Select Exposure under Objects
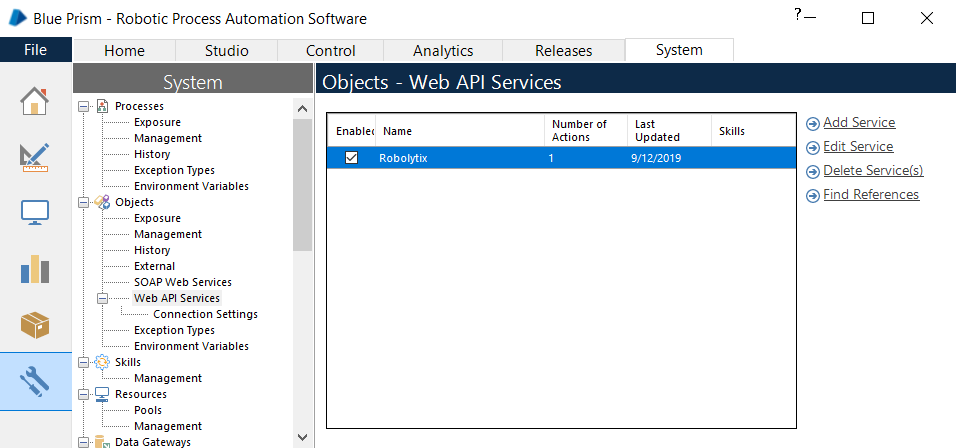956x448 pixels. (157, 218)
